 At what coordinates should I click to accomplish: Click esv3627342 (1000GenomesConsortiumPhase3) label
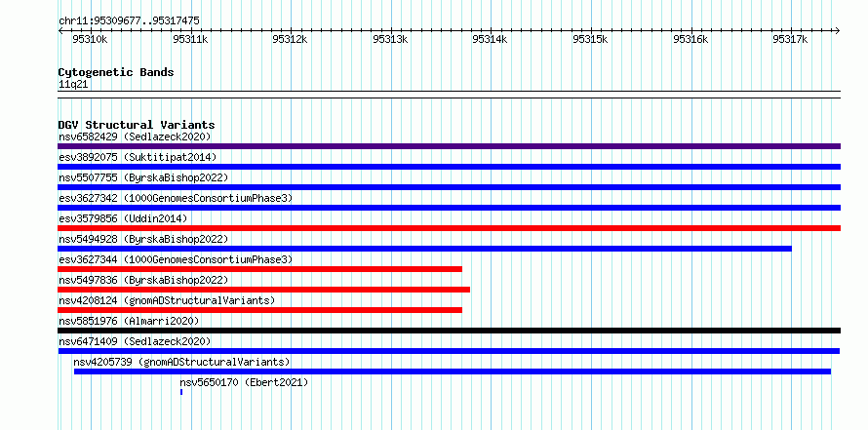point(176,198)
